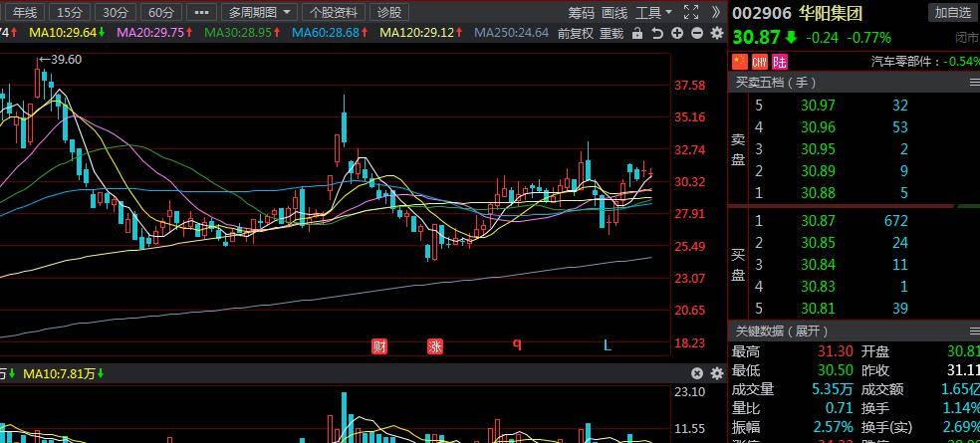The height and width of the screenshot is (443, 980).
Task: Click the lock icon in chart toolbar
Action: click(637, 33)
